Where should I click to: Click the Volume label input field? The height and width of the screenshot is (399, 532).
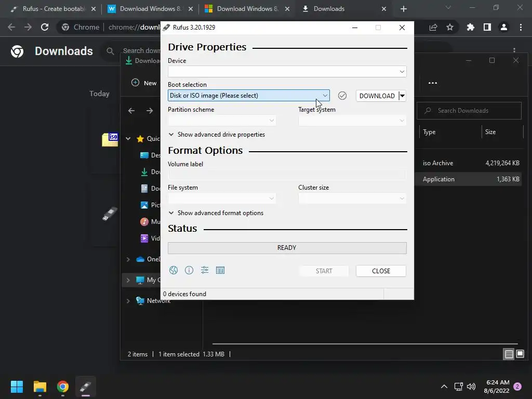coord(287,175)
